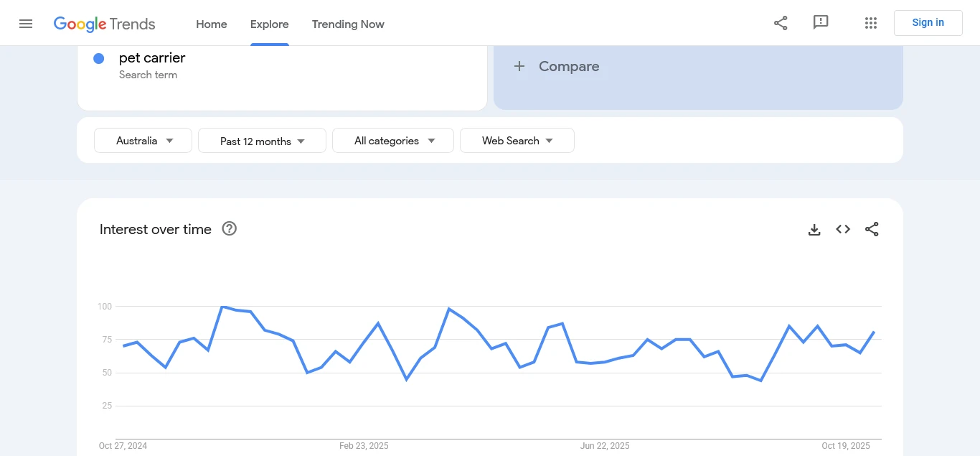Open the Past 12 months dropdown
This screenshot has width=980, height=456.
tap(262, 141)
